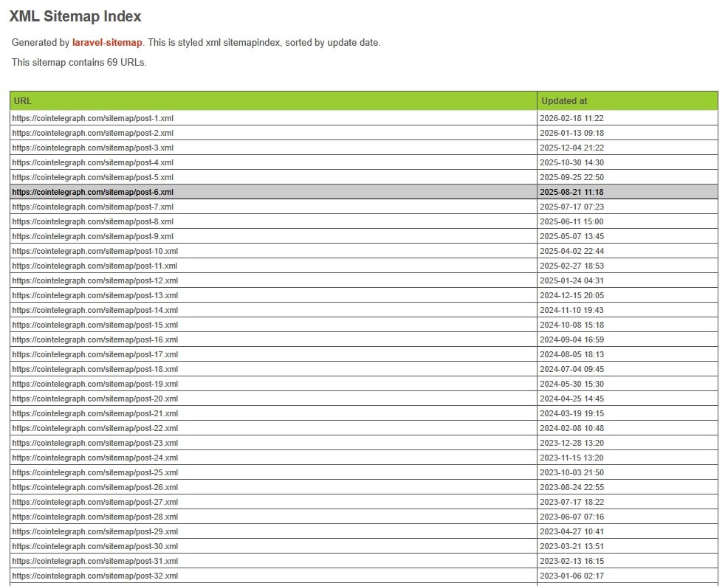Image resolution: width=728 pixels, height=586 pixels.
Task: Open the post-13.xml sitemap link
Action: click(95, 295)
